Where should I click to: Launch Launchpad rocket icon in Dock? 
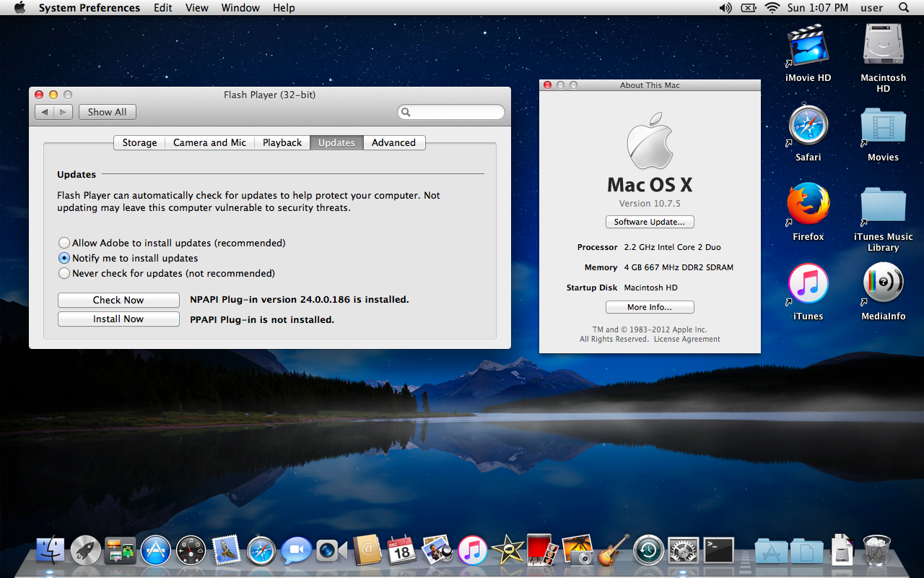coord(86,551)
